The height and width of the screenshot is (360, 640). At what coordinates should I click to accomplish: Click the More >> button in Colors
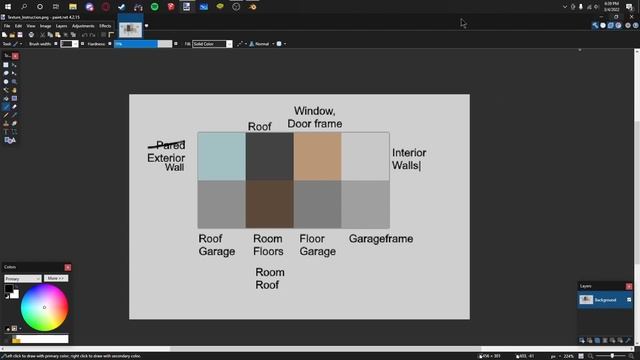pyautogui.click(x=56, y=278)
